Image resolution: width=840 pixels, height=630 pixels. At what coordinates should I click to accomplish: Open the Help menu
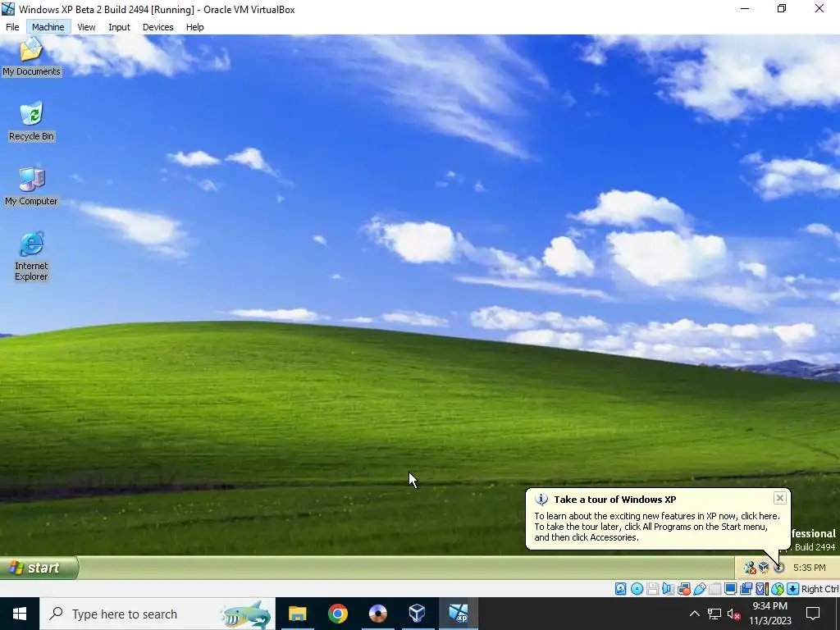pos(195,27)
